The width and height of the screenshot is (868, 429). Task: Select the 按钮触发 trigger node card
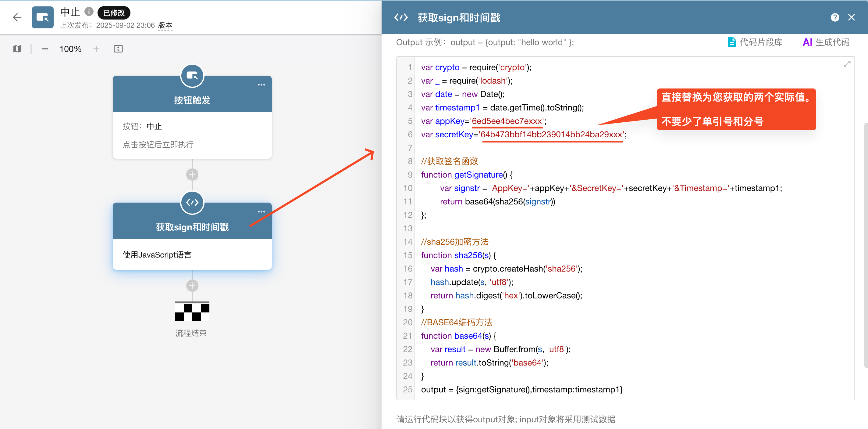tap(192, 135)
